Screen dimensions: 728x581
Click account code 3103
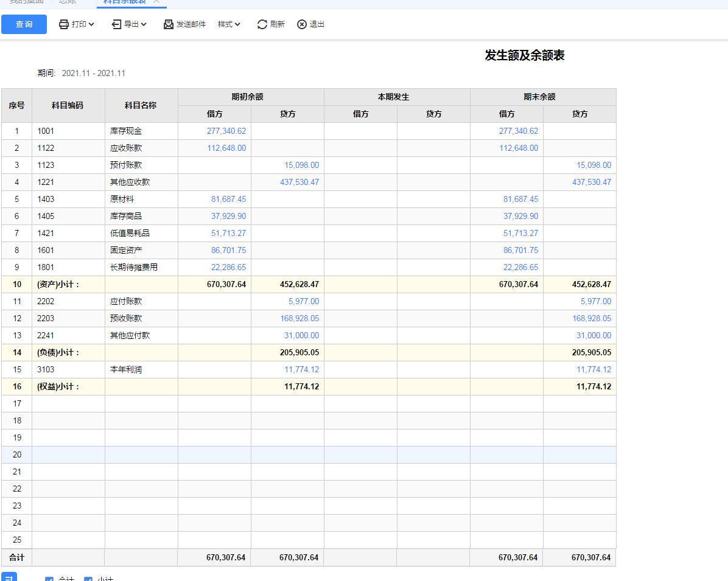(x=46, y=370)
